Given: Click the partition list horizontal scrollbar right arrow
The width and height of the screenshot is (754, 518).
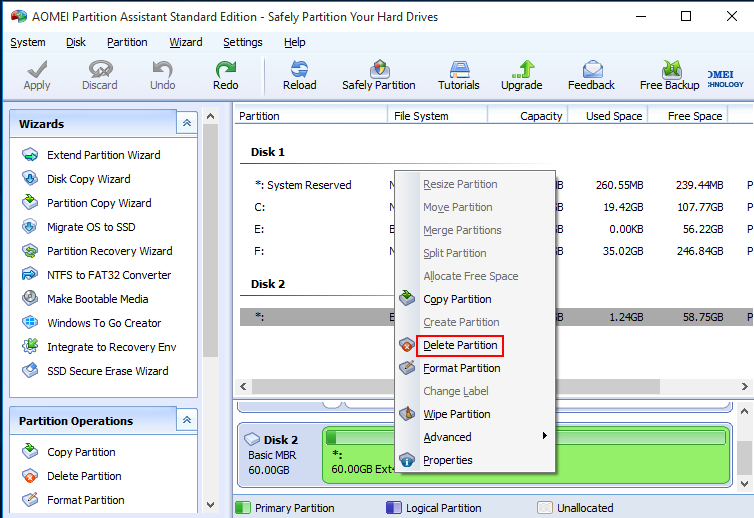Looking at the screenshot, I should pos(744,386).
